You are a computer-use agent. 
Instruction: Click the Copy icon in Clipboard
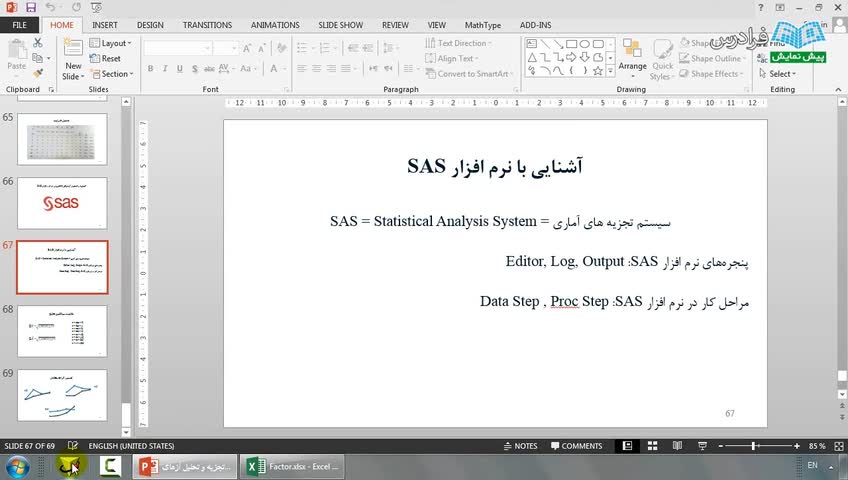click(x=37, y=58)
